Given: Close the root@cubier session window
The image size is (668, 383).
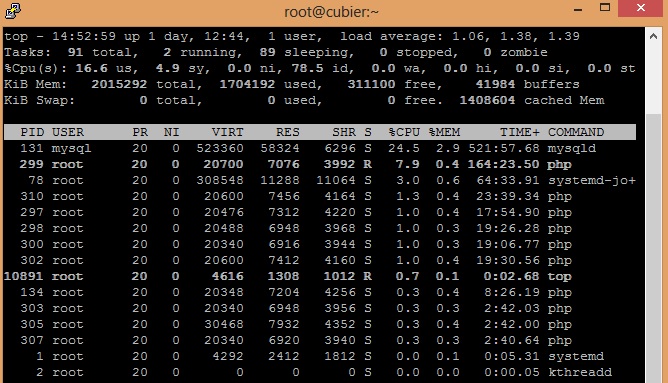Looking at the screenshot, I should pos(641,8).
